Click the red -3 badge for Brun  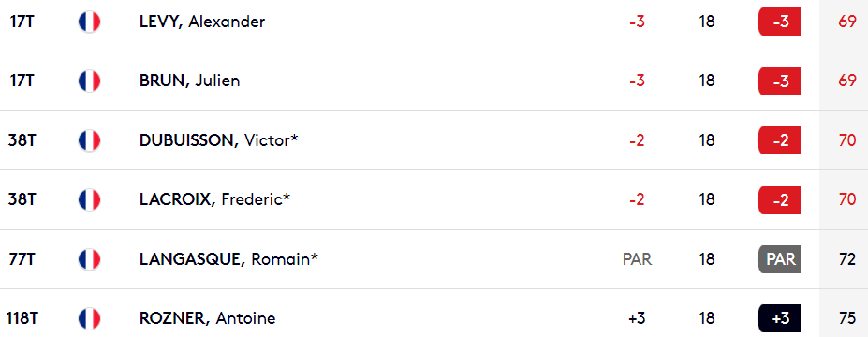tap(779, 81)
